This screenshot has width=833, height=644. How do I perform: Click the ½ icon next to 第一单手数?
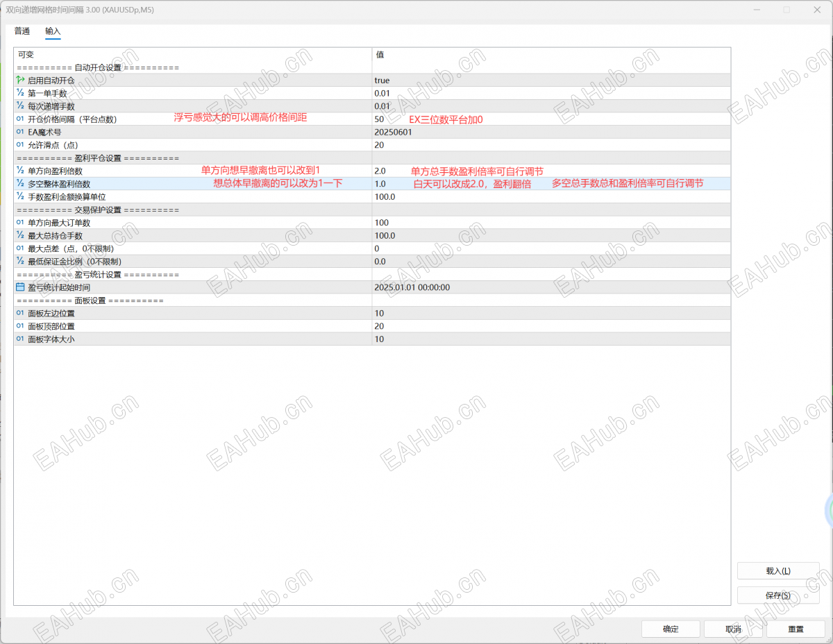pyautogui.click(x=20, y=93)
